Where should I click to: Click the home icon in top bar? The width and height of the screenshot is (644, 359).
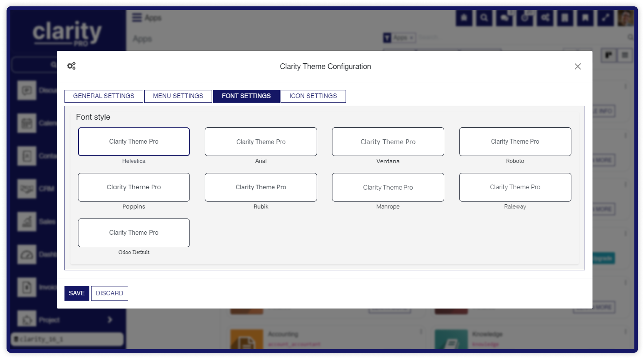(464, 18)
